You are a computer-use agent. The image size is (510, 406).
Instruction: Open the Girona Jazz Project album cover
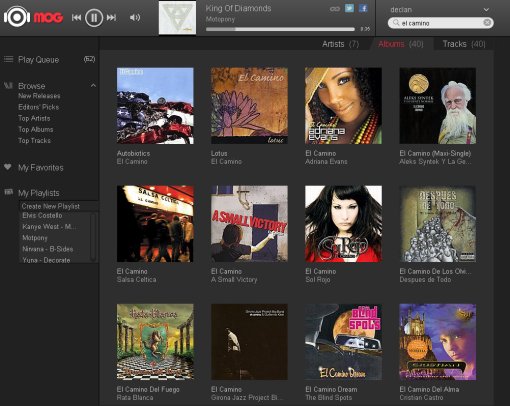pos(249,342)
